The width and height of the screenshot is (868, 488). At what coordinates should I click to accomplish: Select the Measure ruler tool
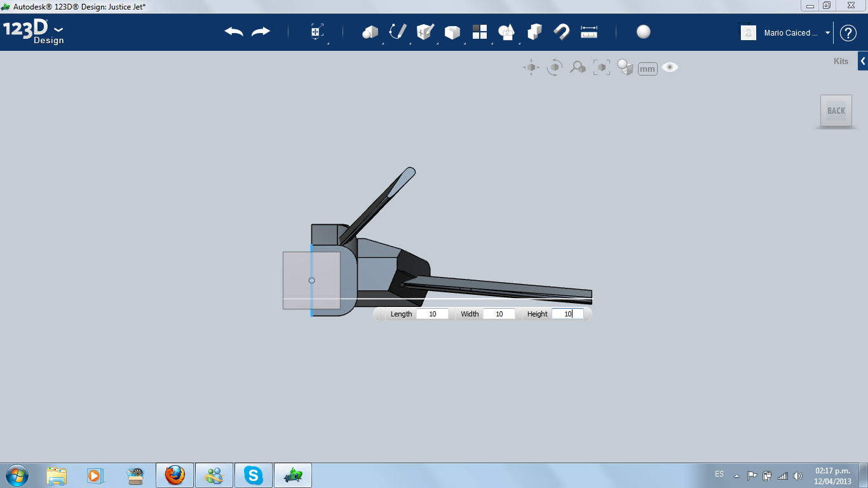[589, 32]
